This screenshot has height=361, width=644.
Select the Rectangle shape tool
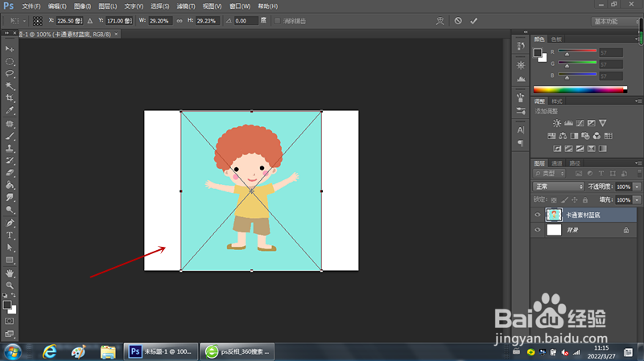point(10,260)
